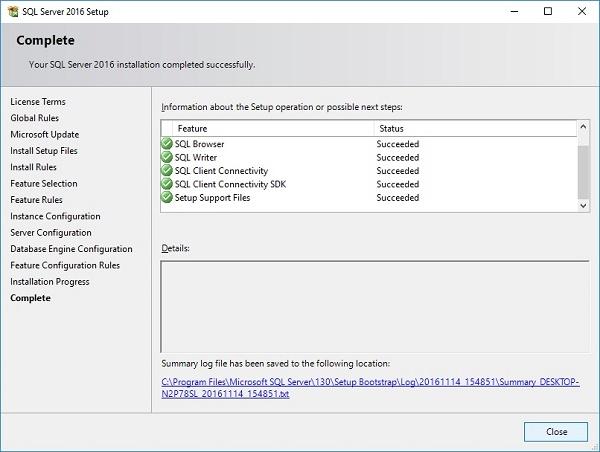Open the summary log file link
The width and height of the screenshot is (600, 452).
370,388
